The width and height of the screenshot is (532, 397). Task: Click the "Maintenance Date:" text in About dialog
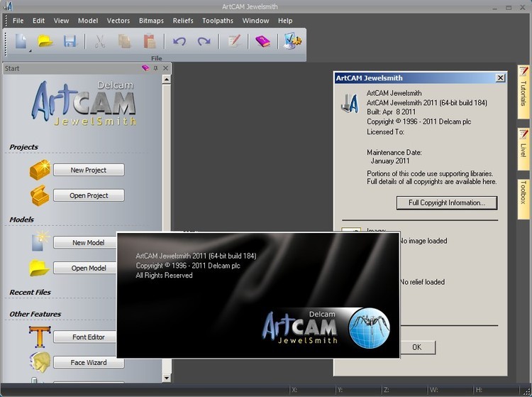click(394, 153)
